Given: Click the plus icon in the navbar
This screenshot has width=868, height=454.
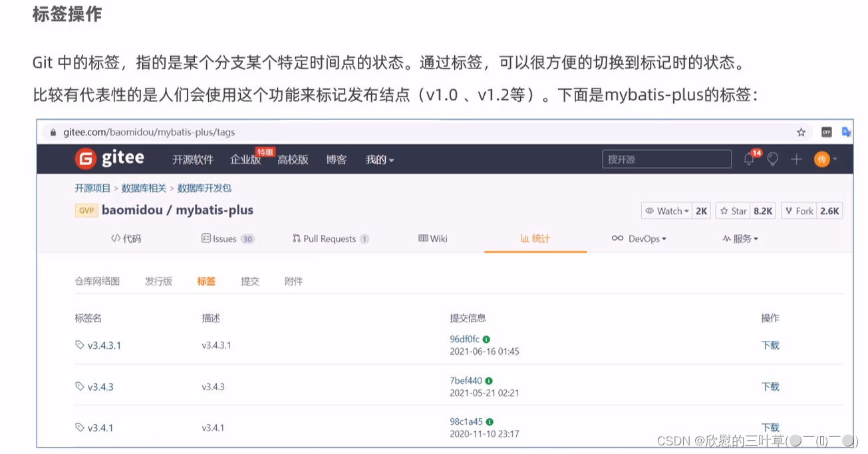Looking at the screenshot, I should pyautogui.click(x=796, y=159).
